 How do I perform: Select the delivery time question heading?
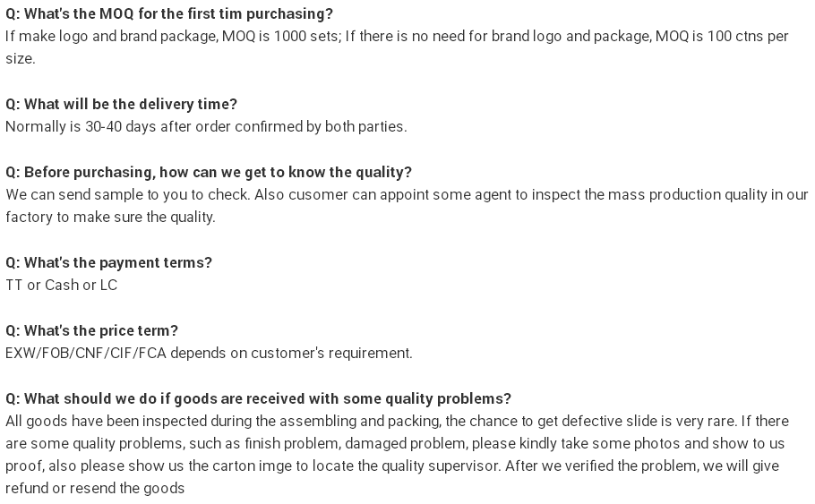(121, 105)
